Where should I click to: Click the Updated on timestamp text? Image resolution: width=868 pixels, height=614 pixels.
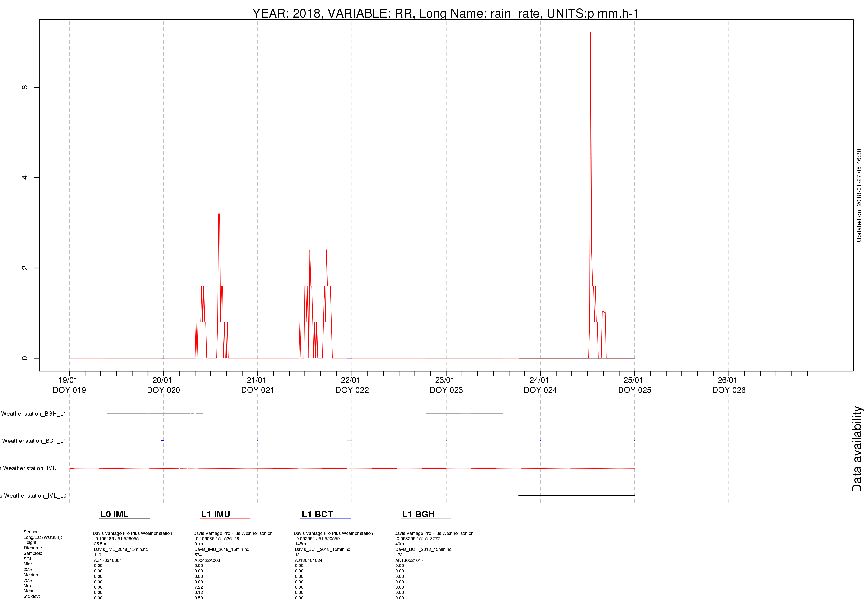859,196
